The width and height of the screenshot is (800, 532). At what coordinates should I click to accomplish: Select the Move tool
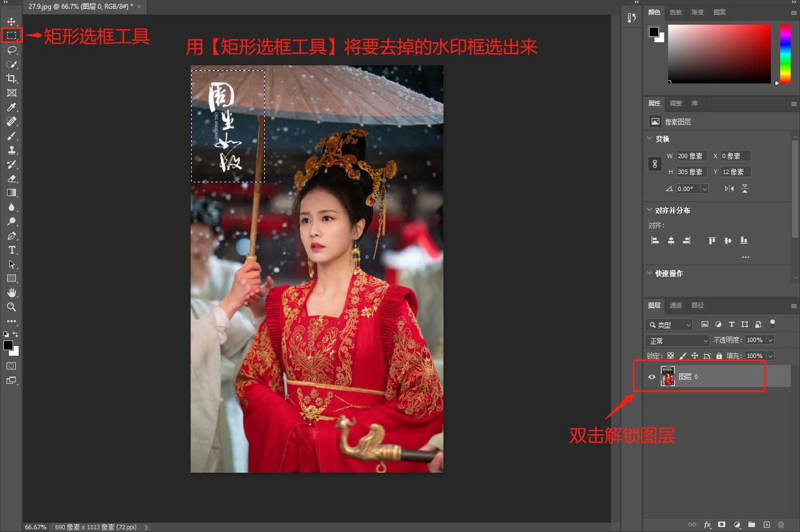12,21
